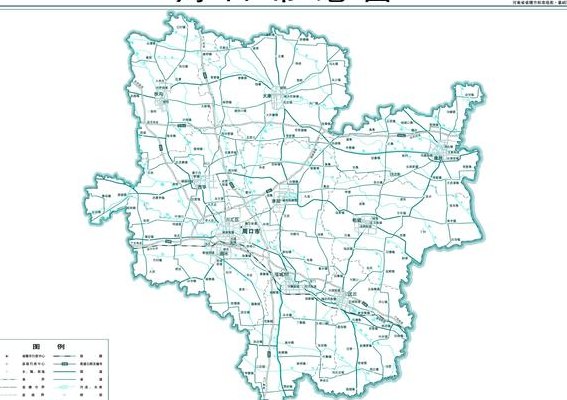Click the provincial capital marker in the legend
The height and width of the screenshot is (400, 567).
(x=7, y=356)
